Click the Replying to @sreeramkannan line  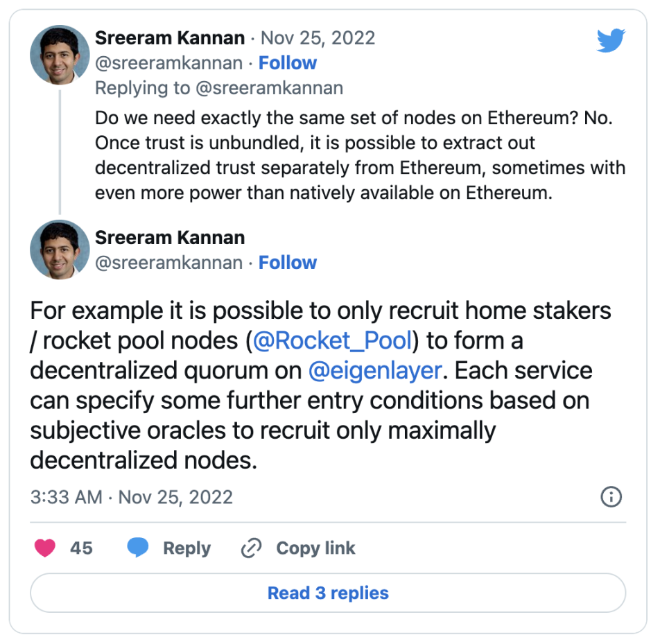click(218, 89)
